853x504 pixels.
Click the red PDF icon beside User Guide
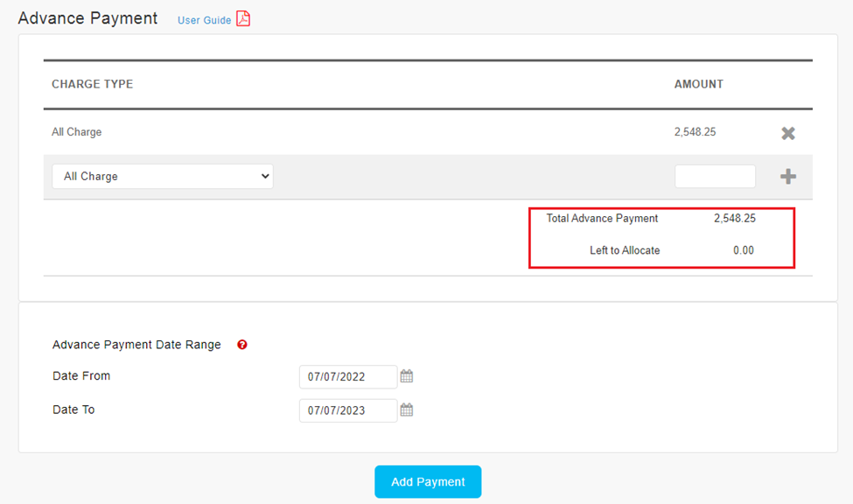click(243, 19)
